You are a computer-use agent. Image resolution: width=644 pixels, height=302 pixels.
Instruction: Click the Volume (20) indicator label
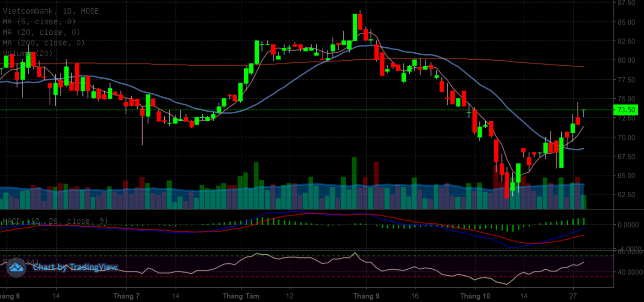click(x=28, y=53)
